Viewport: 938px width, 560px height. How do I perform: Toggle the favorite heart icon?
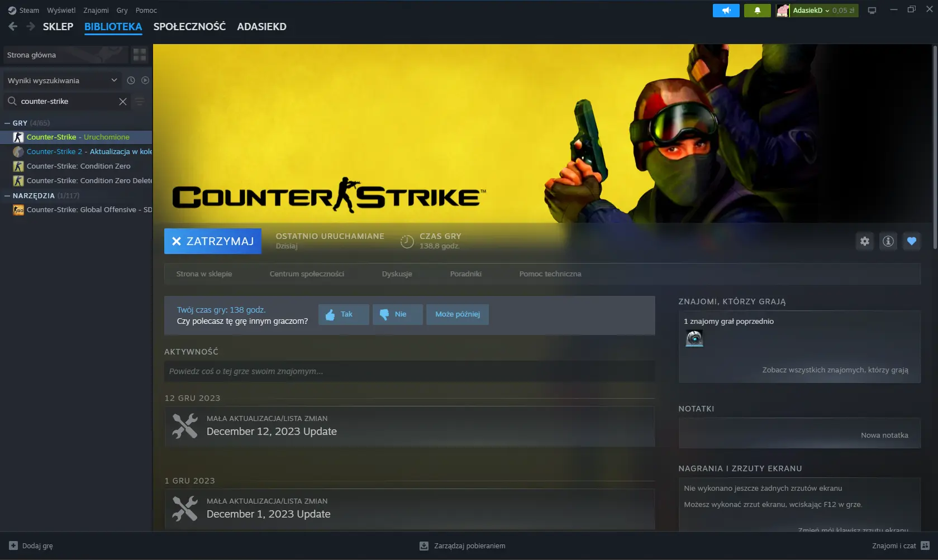click(x=912, y=241)
